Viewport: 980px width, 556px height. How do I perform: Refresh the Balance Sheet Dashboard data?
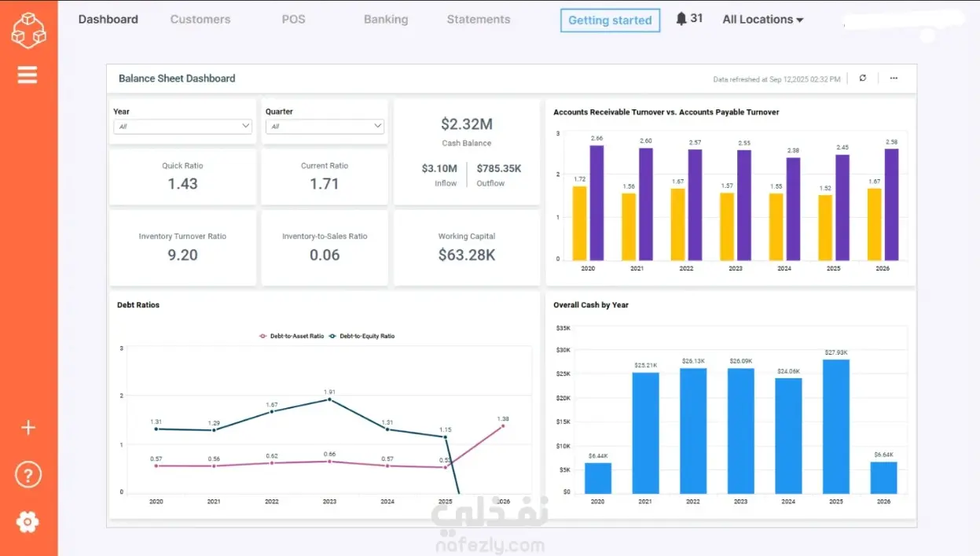pos(863,79)
